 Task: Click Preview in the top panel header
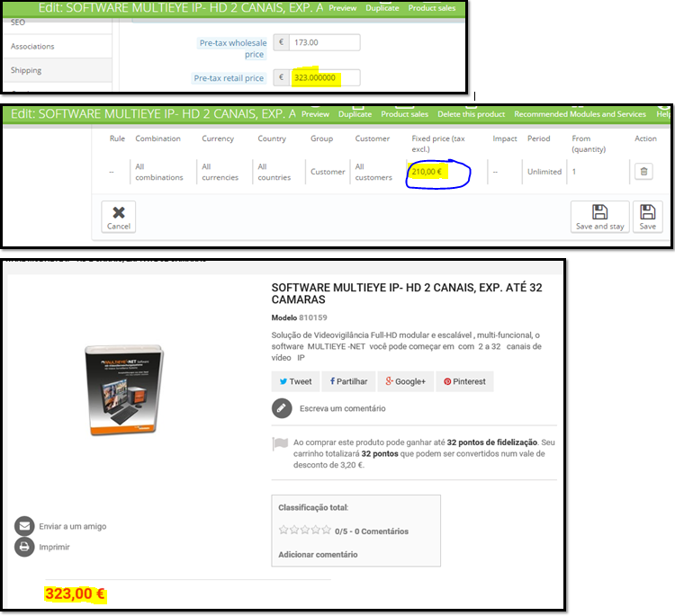[x=343, y=8]
